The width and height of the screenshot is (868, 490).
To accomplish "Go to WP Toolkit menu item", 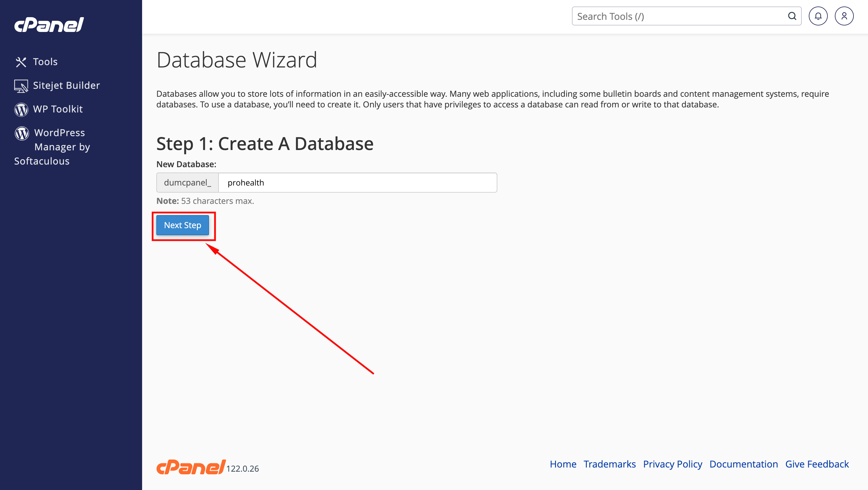I will (58, 109).
